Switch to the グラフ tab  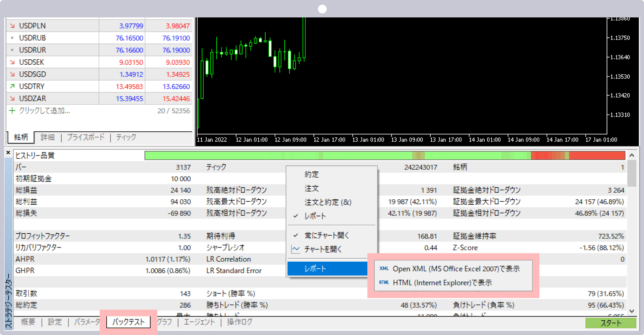pyautogui.click(x=164, y=322)
